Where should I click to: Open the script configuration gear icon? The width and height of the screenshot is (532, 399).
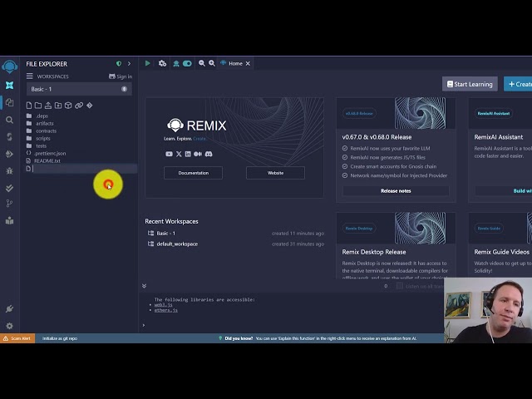(x=162, y=63)
